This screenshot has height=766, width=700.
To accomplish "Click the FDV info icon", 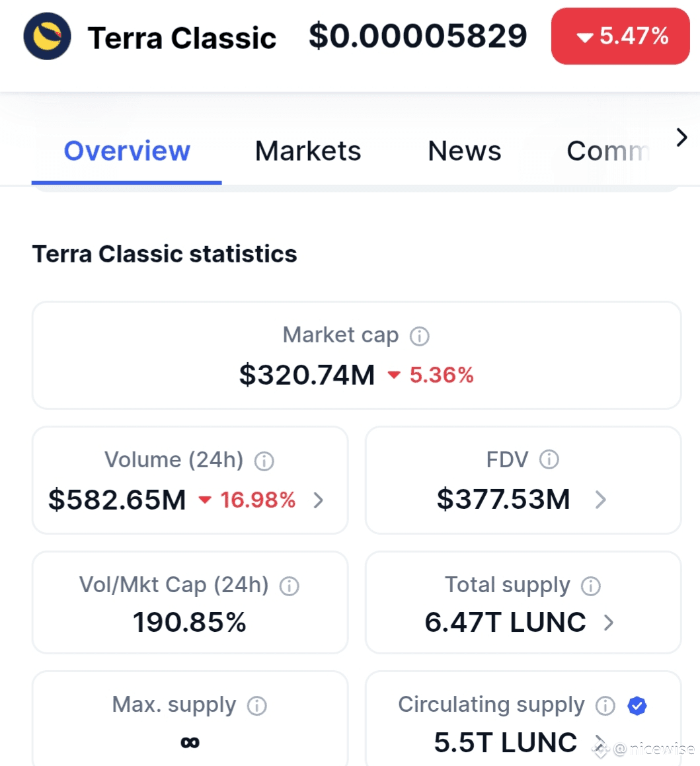I will pyautogui.click(x=549, y=460).
